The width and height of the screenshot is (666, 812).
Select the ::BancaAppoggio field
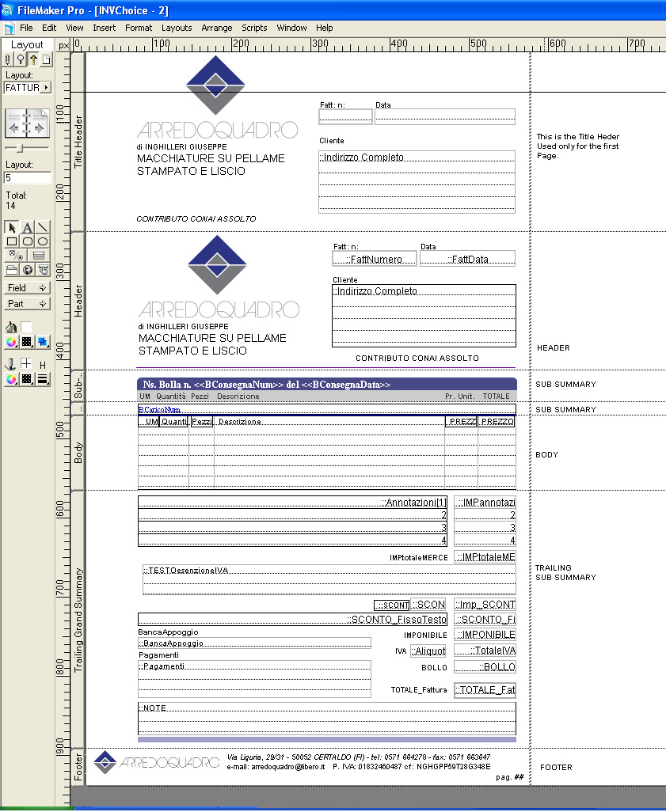(x=254, y=643)
